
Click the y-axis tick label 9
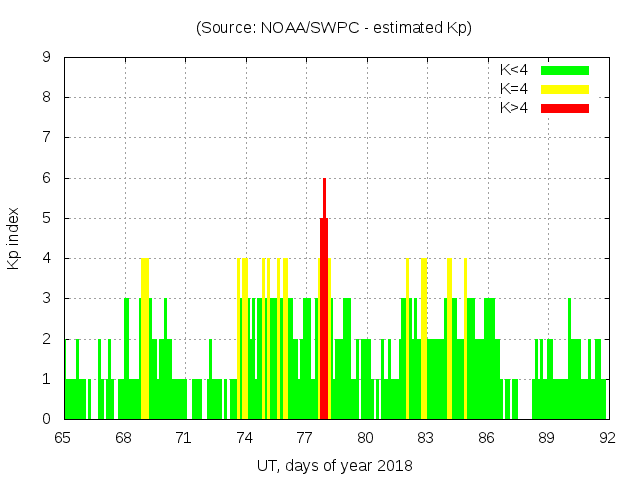pos(46,58)
